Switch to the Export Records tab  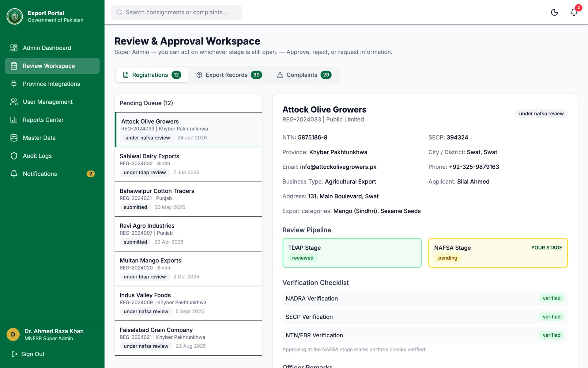click(x=229, y=75)
